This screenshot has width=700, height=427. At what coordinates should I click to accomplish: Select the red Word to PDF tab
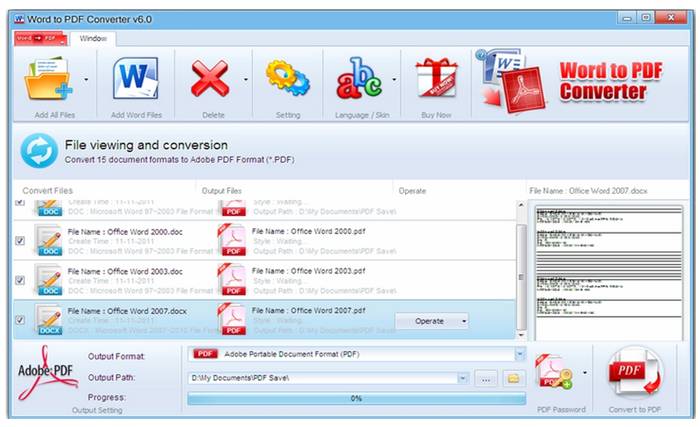(40, 38)
